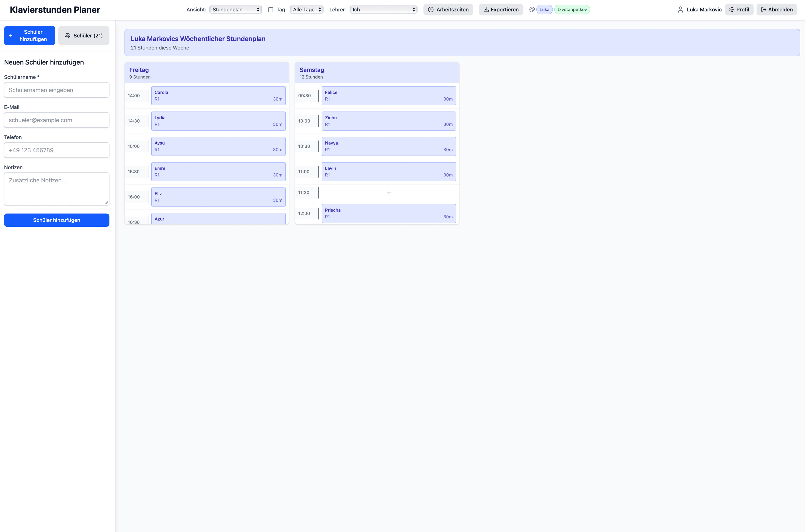Add a lesson at the empty 11:30 slot

click(x=388, y=193)
